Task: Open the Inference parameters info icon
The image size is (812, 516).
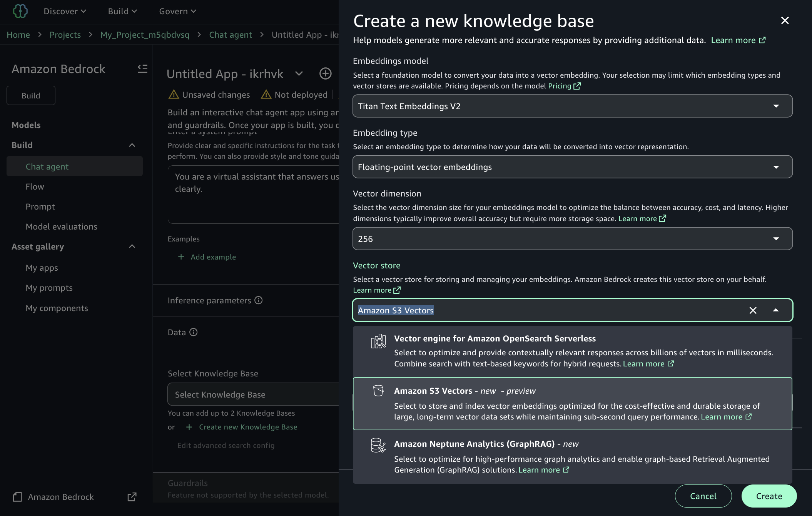Action: tap(259, 300)
